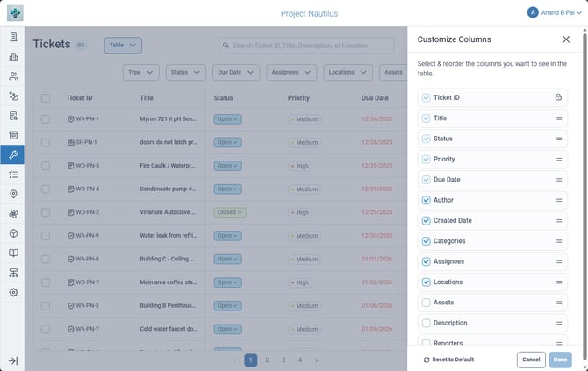The height and width of the screenshot is (371, 588).
Task: Uncheck the Locations column checkbox
Action: [426, 282]
